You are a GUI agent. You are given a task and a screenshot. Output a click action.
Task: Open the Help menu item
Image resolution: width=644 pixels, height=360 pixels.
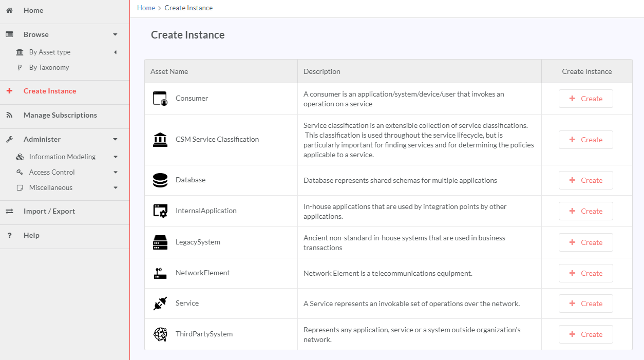tap(31, 235)
